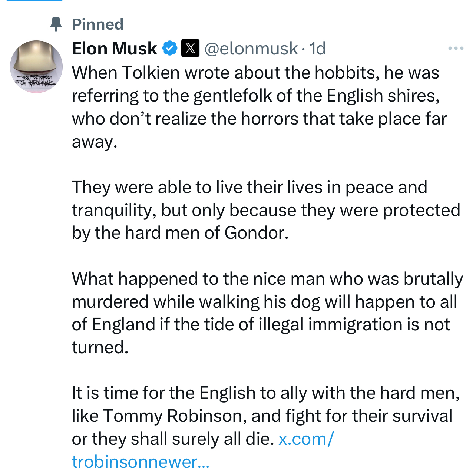Viewport: 476px width, 473px height.
Task: Click the paragraph starting "When Tolkien wrote"
Action: click(x=256, y=107)
